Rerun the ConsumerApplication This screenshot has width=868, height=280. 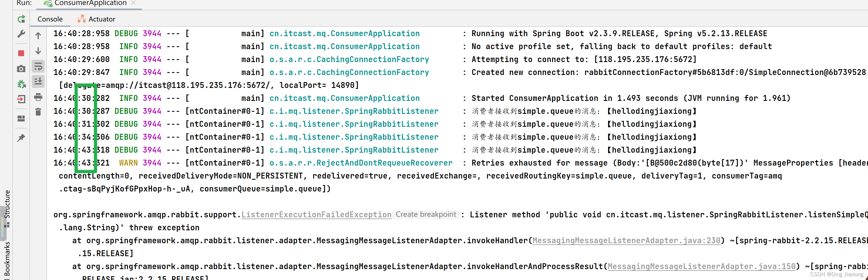pos(21,19)
